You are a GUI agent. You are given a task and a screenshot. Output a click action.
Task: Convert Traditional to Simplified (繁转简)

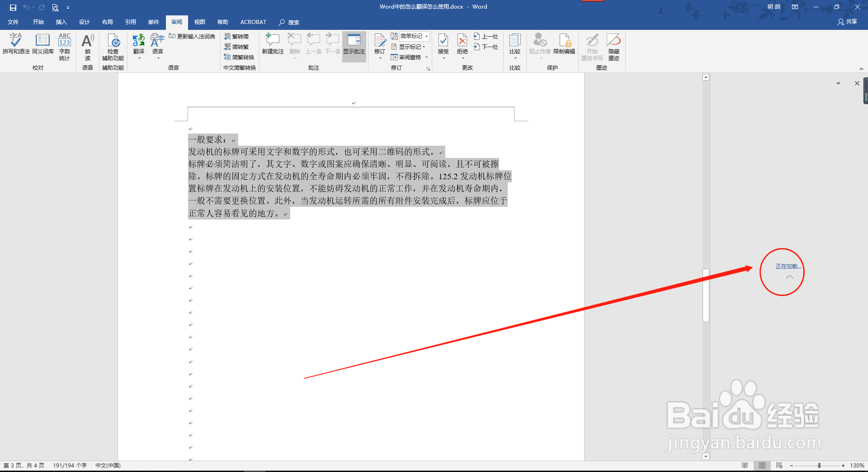tap(236, 36)
